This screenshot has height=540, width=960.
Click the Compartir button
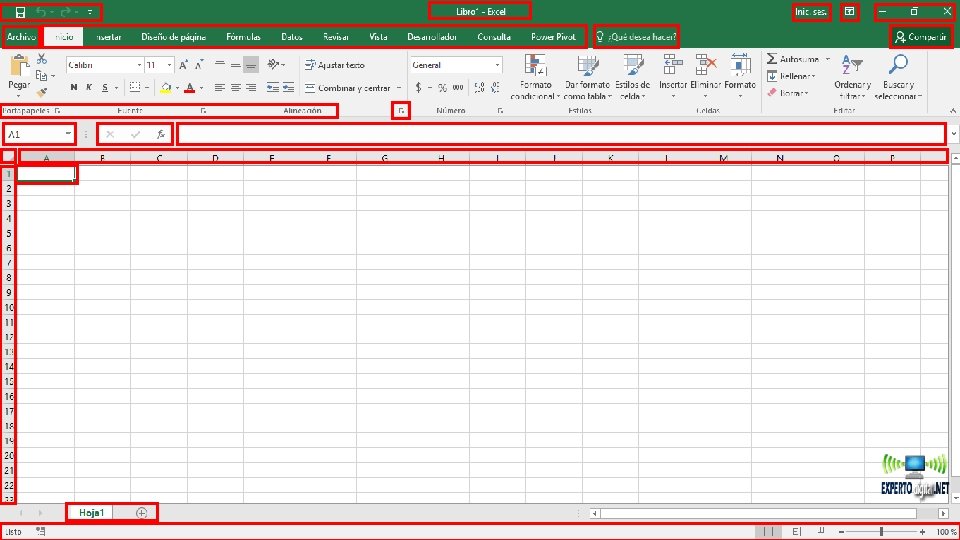point(920,37)
